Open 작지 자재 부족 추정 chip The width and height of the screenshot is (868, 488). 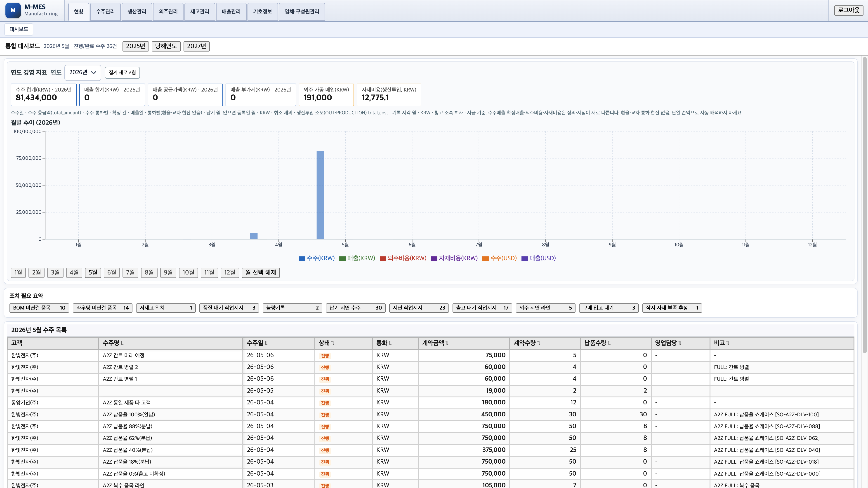tap(672, 308)
